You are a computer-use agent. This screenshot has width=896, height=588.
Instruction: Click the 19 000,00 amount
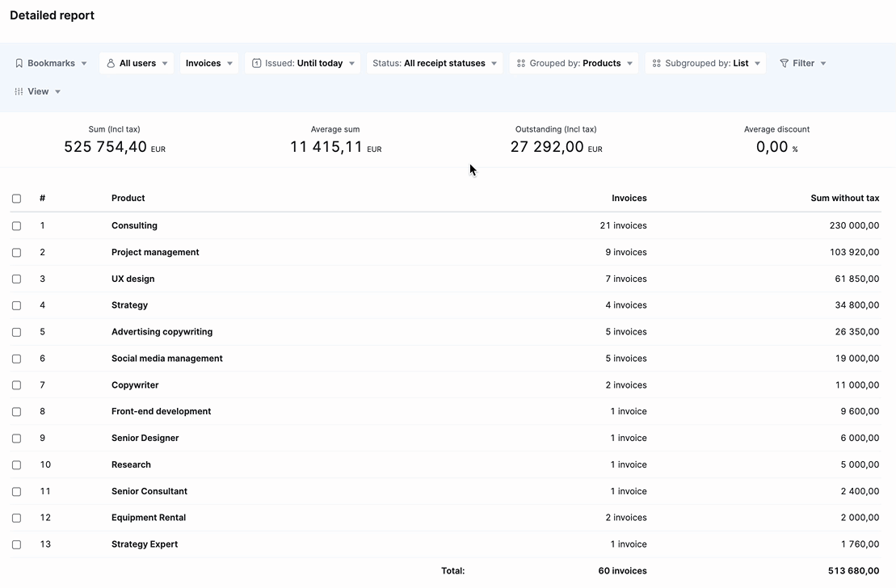pos(856,359)
